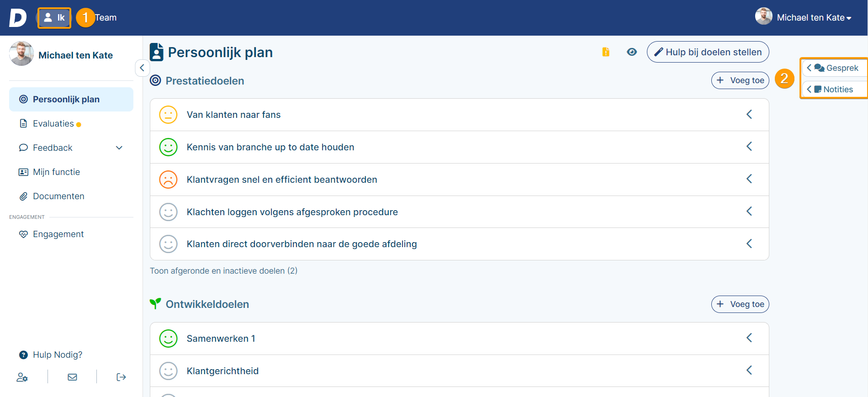Switch to the Ik view tab

(x=54, y=18)
